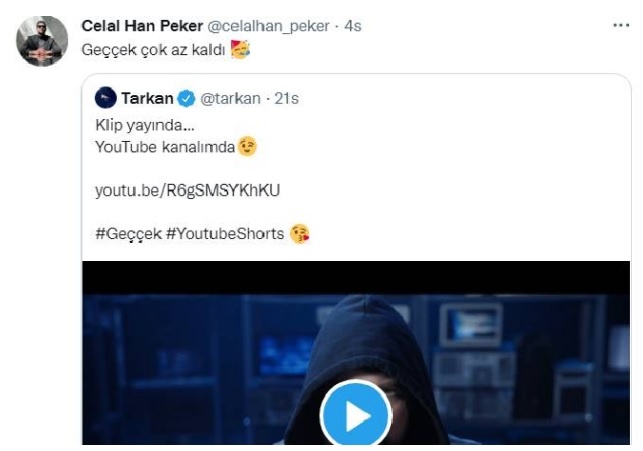Click the blue verified badge beside Tarkan
The height and width of the screenshot is (451, 643).
186,98
